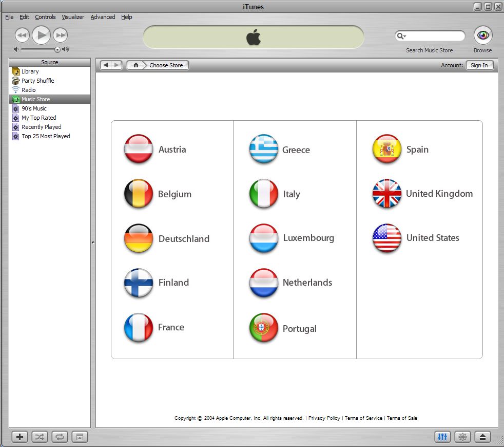This screenshot has height=447, width=504.
Task: Select Party Shuffle in Source list
Action: (50, 81)
